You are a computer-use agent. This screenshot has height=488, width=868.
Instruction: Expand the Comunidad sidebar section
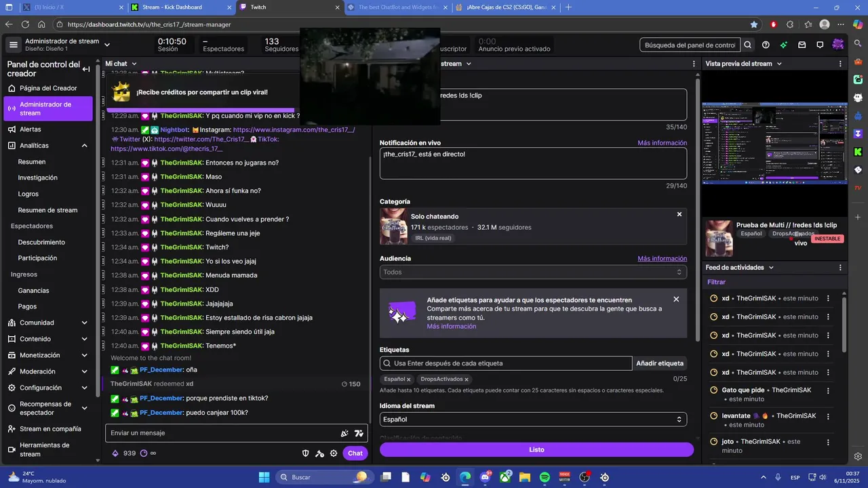85,323
